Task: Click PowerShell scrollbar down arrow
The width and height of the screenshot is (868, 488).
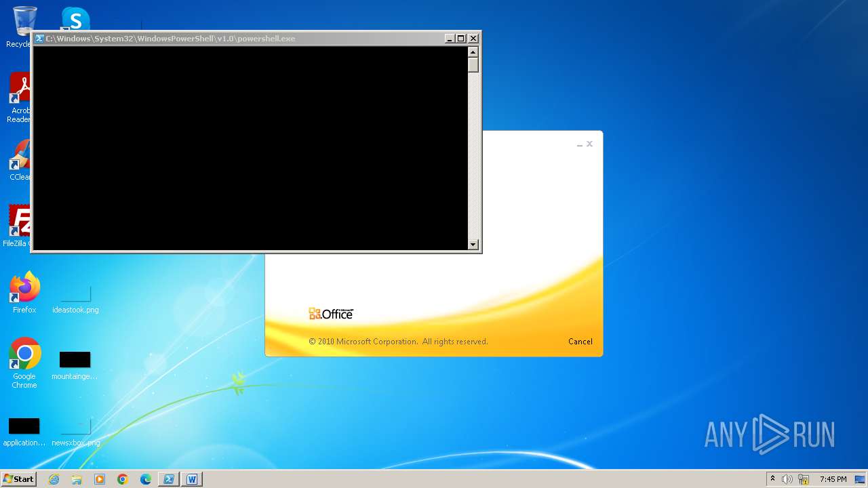Action: (473, 245)
